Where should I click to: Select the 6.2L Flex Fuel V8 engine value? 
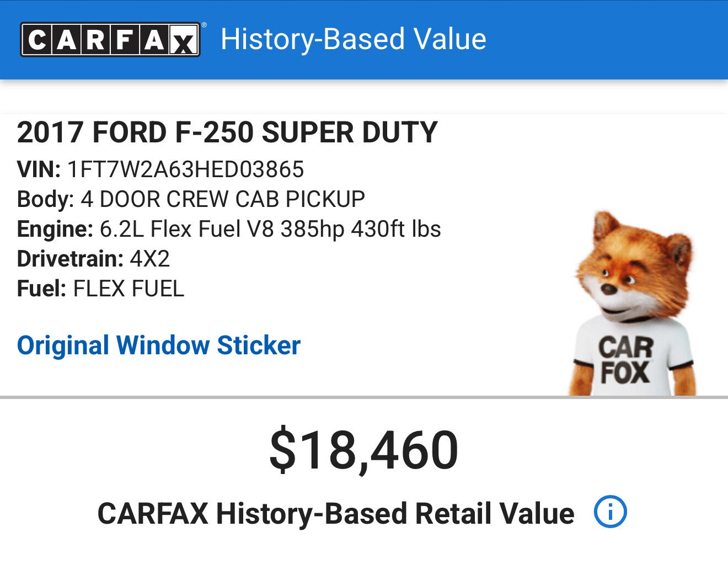270,229
